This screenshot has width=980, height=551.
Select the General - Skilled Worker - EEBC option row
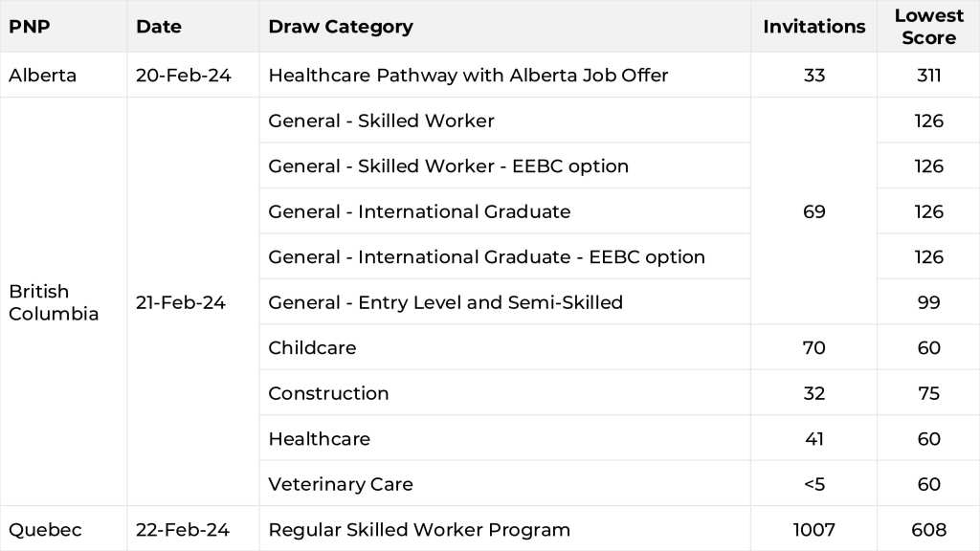click(x=448, y=166)
